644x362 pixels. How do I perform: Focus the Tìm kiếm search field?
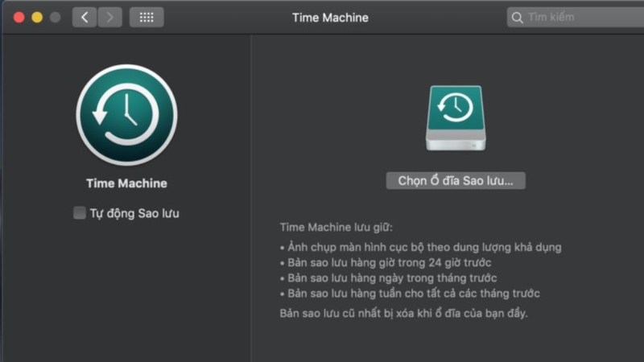tap(576, 17)
